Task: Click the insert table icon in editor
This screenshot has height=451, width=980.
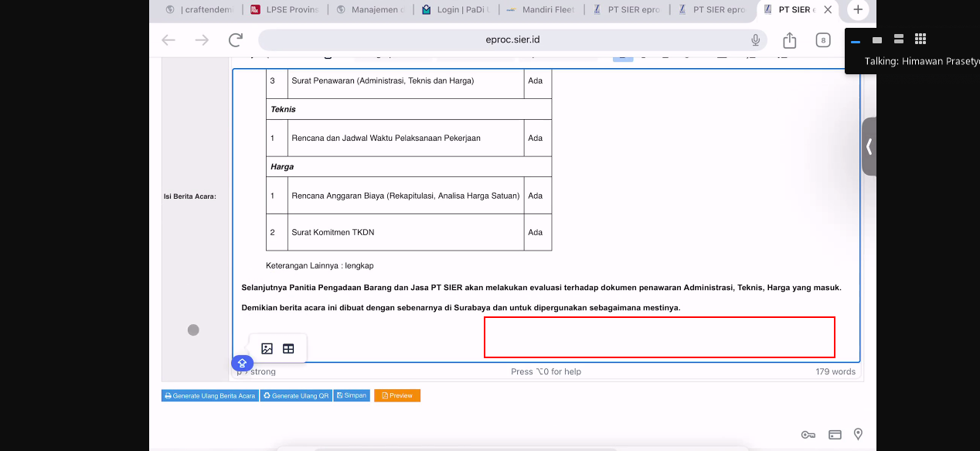Action: point(288,349)
